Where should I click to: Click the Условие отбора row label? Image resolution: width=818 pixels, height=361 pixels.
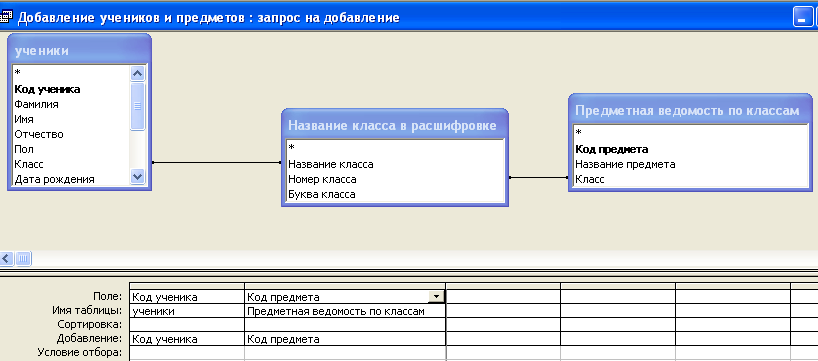coord(80,353)
